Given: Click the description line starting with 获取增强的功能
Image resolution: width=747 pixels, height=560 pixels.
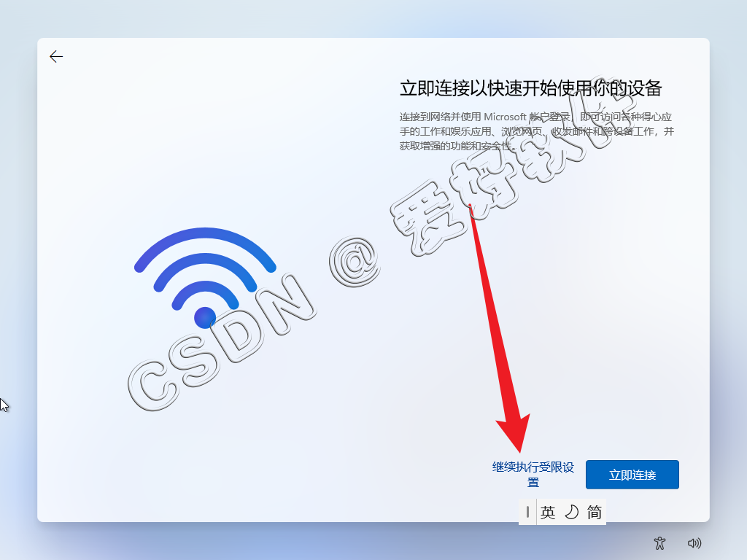Looking at the screenshot, I should click(458, 146).
